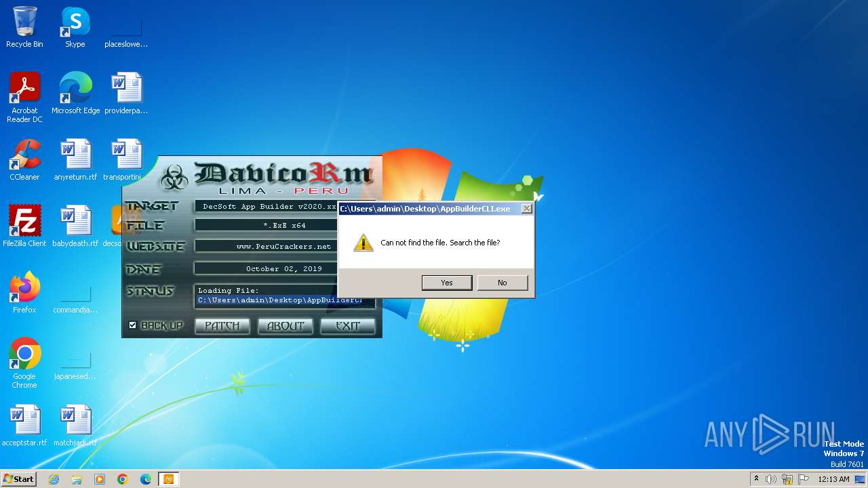Open network status tray icon
Viewport: 868px width, 488px height.
787,479
